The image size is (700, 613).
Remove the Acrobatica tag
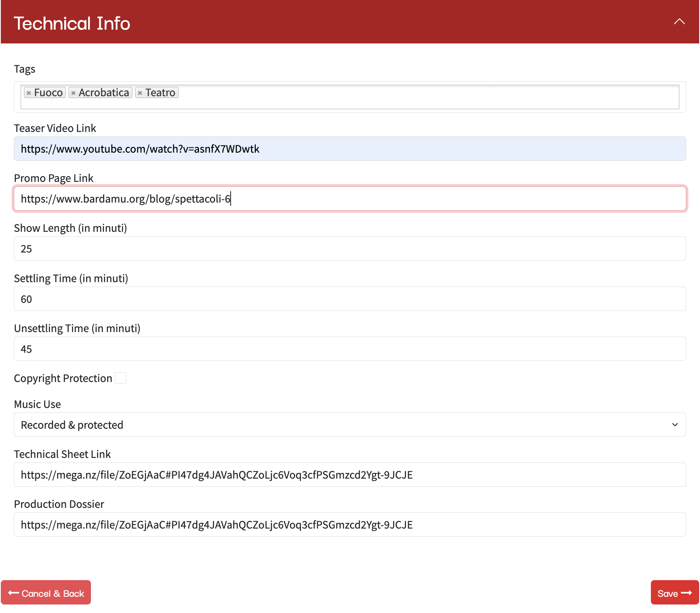(x=73, y=93)
